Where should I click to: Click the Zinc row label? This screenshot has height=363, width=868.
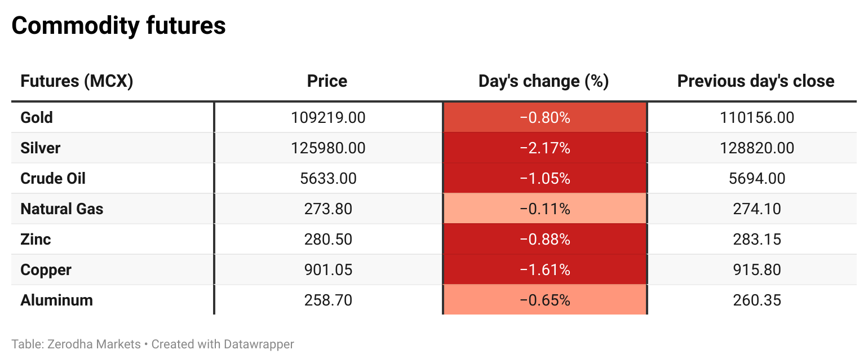[x=36, y=240]
